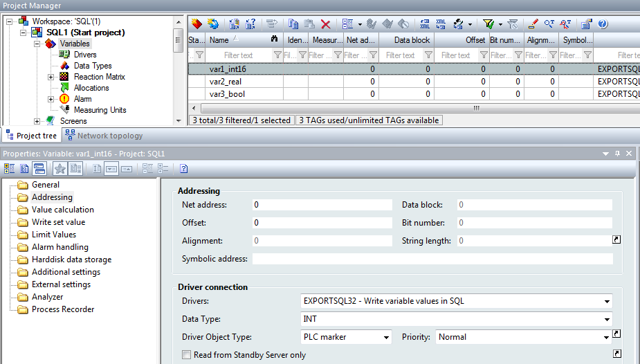Screen dimensions: 640x364
Task: Click the copy icon in variables toolbar
Action: click(x=294, y=24)
